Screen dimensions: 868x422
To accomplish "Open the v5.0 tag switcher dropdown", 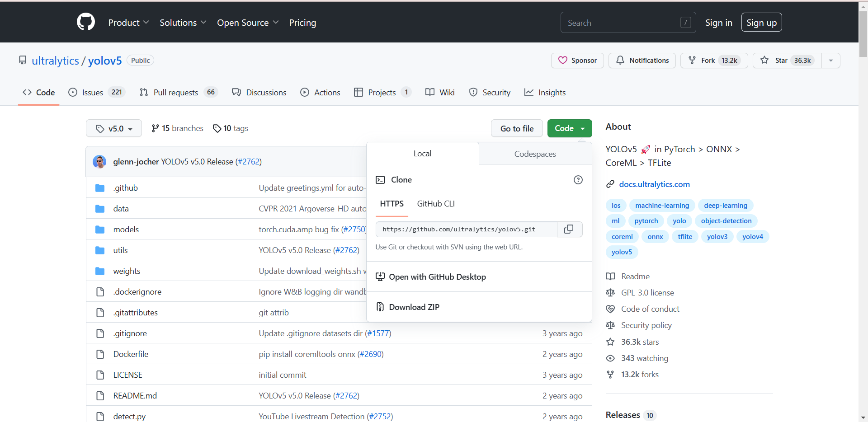I will (x=114, y=128).
